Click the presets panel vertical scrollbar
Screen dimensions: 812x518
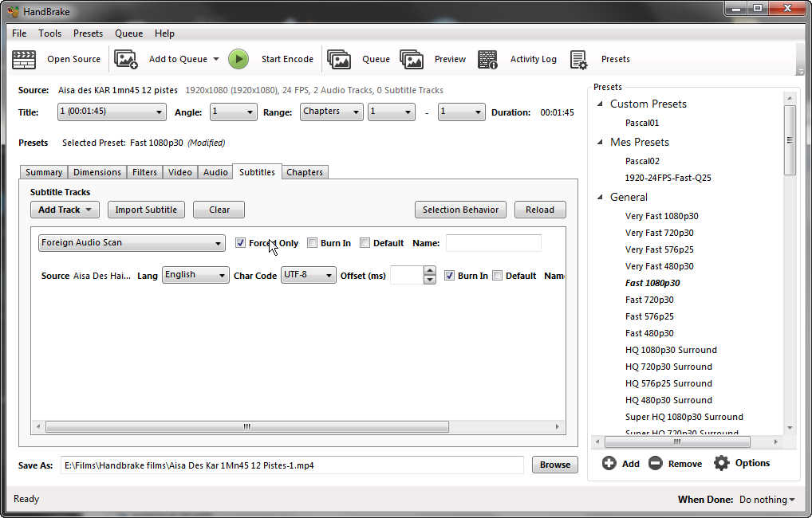tap(790, 141)
